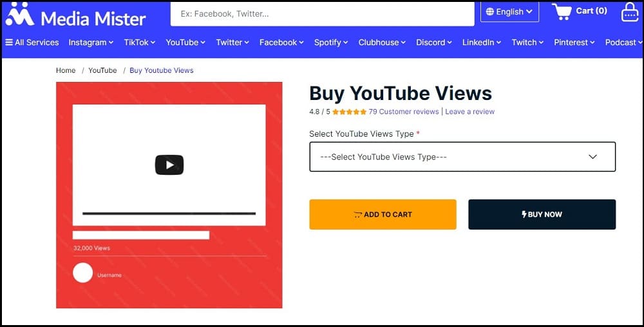This screenshot has width=644, height=327.
Task: Click Buy Youtube Views breadcrumb
Action: [x=162, y=70]
